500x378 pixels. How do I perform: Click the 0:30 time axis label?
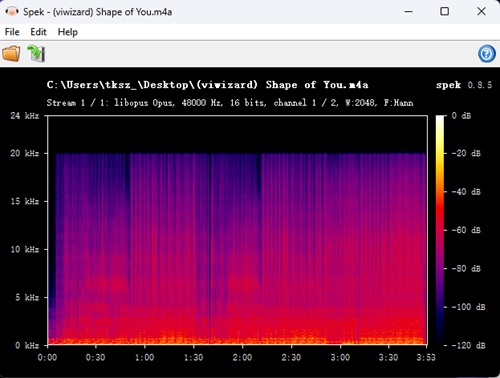(96, 358)
